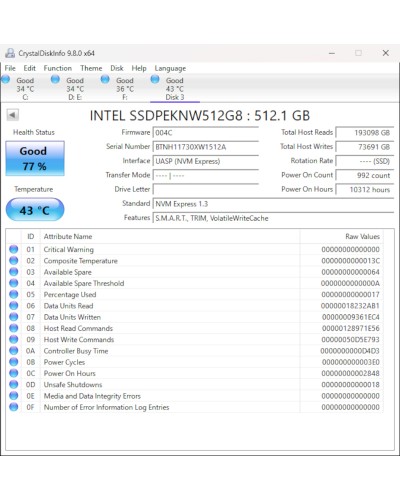Click status orb for Power On Hours row
Screen dimensions: 400x500
(14, 373)
